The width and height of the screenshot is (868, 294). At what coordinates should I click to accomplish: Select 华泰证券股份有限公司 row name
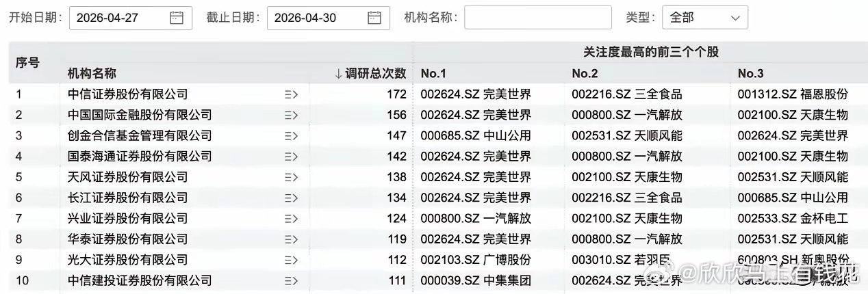(127, 239)
